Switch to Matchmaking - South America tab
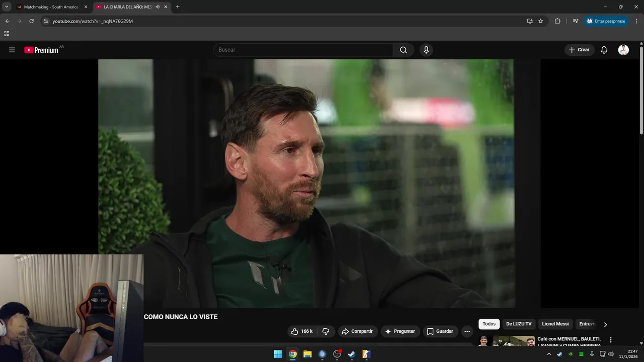The width and height of the screenshot is (644, 362). [x=50, y=7]
